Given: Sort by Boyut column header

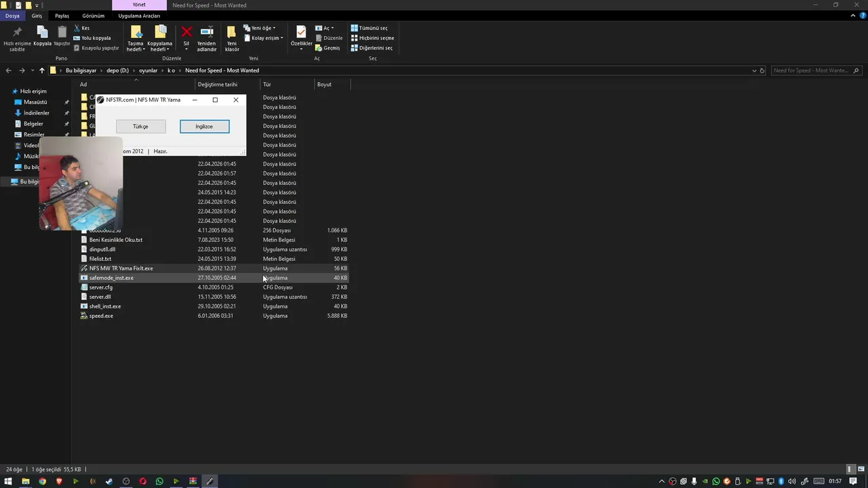Looking at the screenshot, I should (x=332, y=85).
